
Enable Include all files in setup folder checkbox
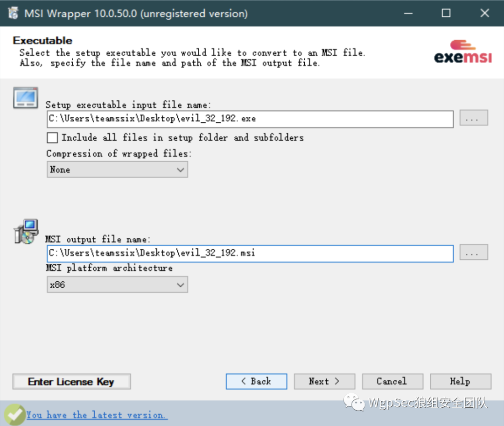[x=52, y=138]
